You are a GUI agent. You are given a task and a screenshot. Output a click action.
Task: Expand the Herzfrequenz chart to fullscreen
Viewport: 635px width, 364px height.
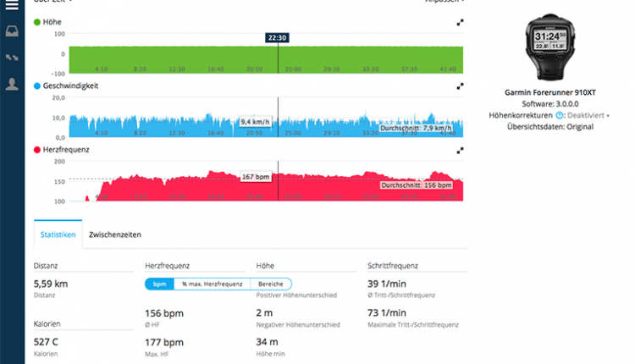pyautogui.click(x=460, y=151)
